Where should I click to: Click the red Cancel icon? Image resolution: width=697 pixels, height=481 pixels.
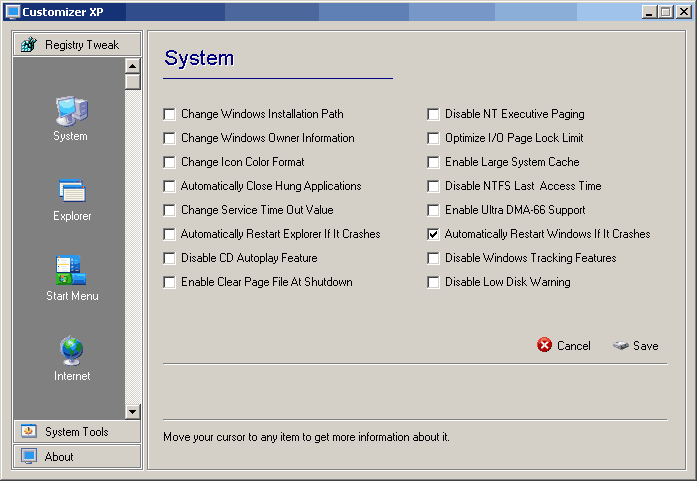[x=545, y=345]
